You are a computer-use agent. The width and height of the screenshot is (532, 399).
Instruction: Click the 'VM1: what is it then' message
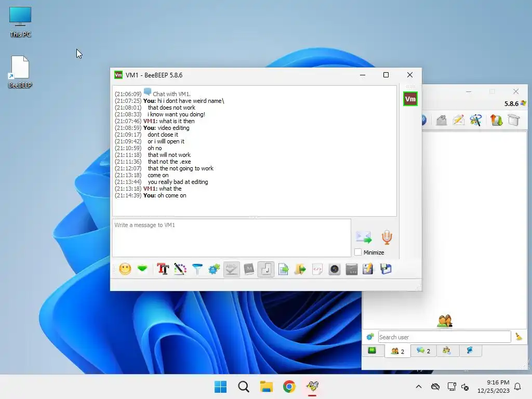pyautogui.click(x=169, y=121)
